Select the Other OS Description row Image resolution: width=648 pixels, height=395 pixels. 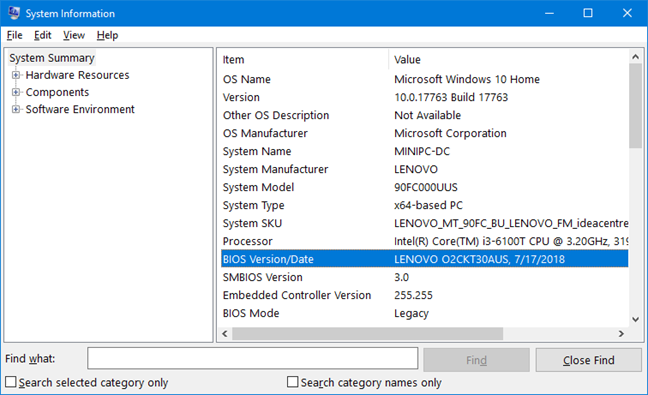pyautogui.click(x=424, y=115)
